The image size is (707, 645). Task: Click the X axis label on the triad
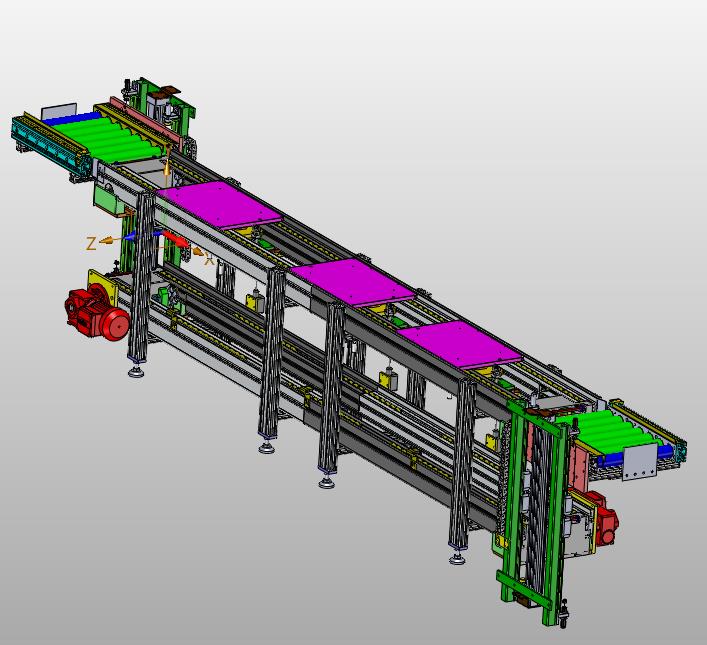(x=209, y=260)
